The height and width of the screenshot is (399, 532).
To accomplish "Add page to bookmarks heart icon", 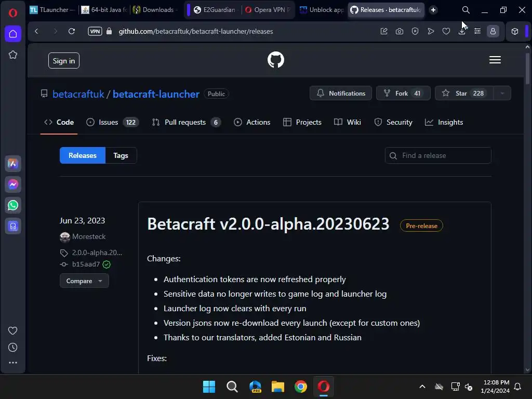I will click(446, 31).
